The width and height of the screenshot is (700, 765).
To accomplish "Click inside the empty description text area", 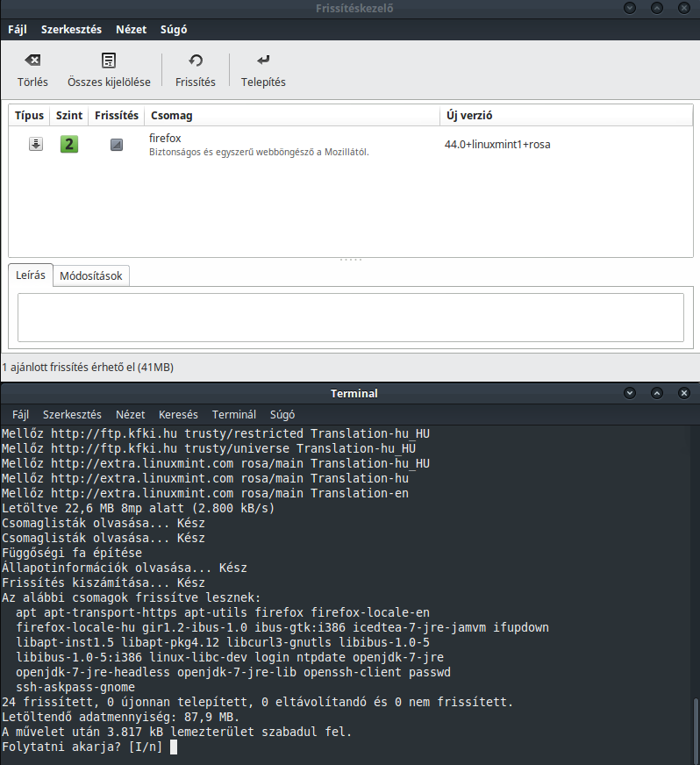I will click(351, 318).
